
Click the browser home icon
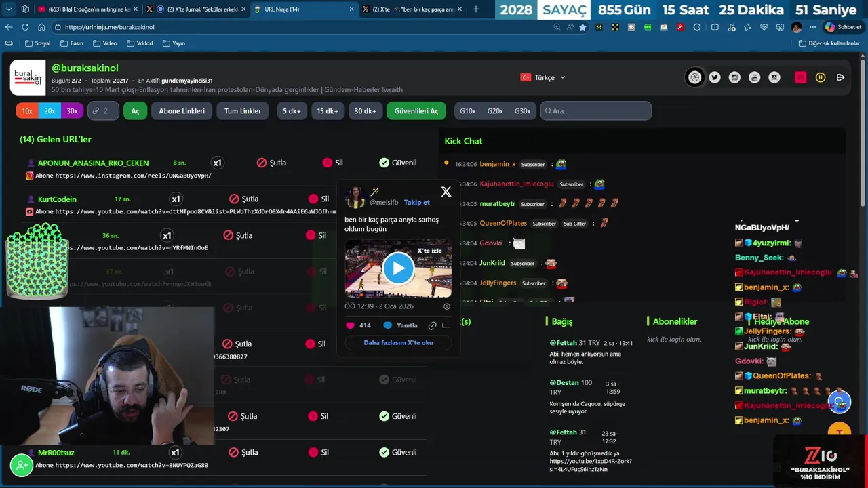click(41, 27)
